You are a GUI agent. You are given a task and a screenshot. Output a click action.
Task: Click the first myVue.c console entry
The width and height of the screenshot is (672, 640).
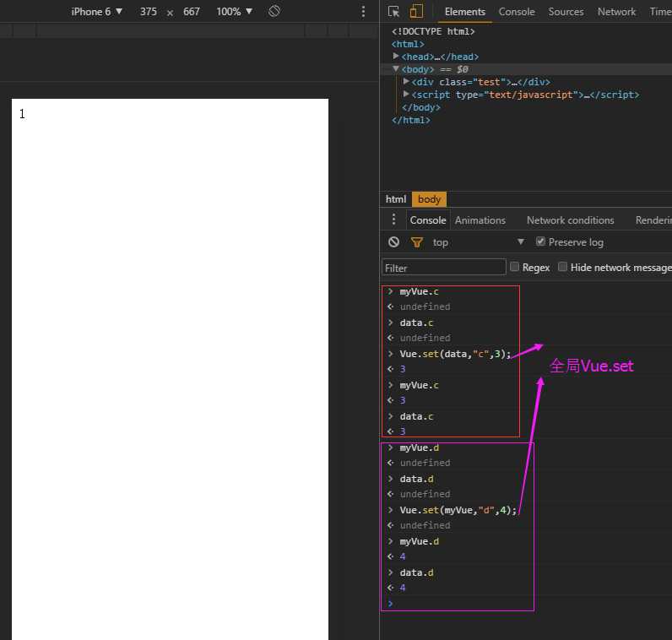pos(419,291)
